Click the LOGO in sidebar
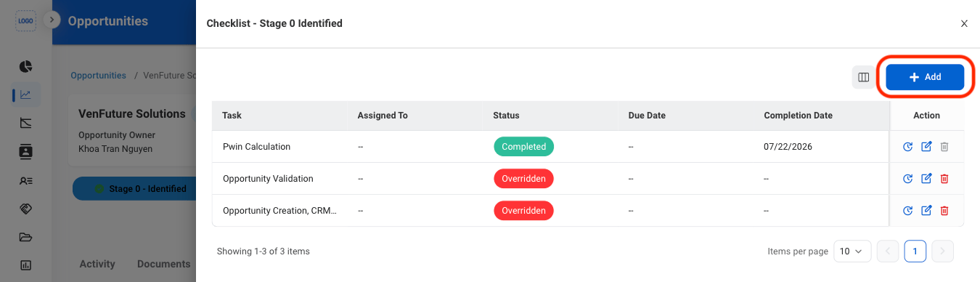 25,21
